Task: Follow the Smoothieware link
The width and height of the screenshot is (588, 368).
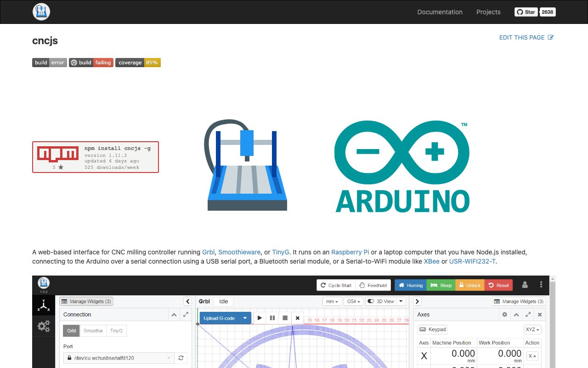Action: 239,252
